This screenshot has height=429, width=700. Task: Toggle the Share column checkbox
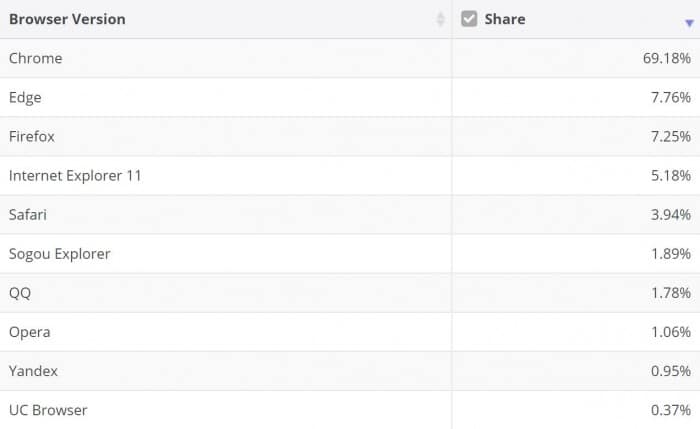point(469,19)
